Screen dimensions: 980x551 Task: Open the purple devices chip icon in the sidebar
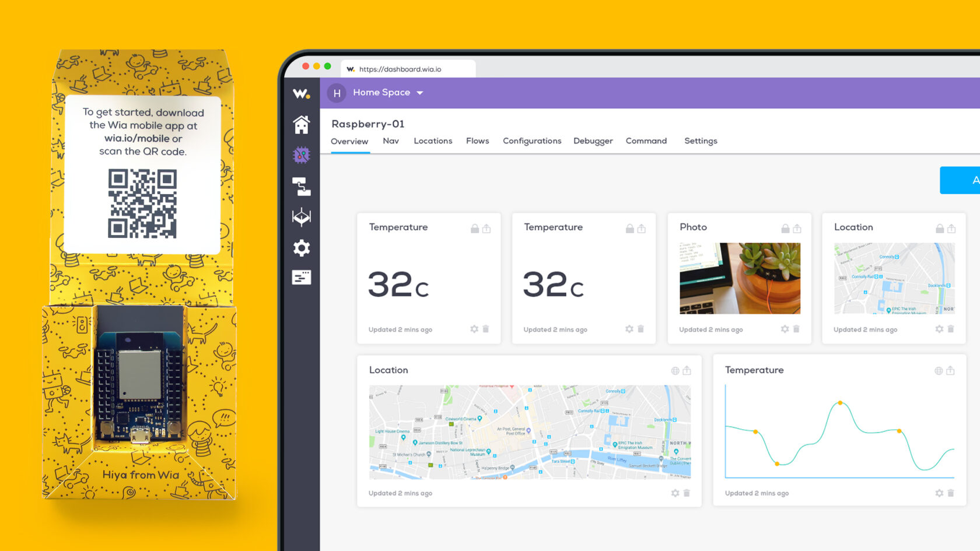(302, 155)
